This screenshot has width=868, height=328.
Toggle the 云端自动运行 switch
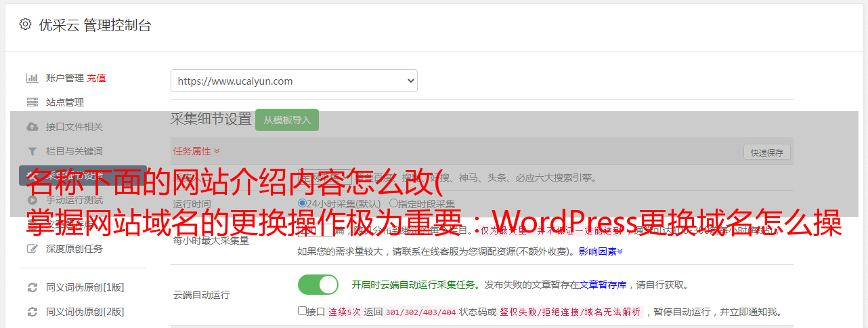click(318, 285)
